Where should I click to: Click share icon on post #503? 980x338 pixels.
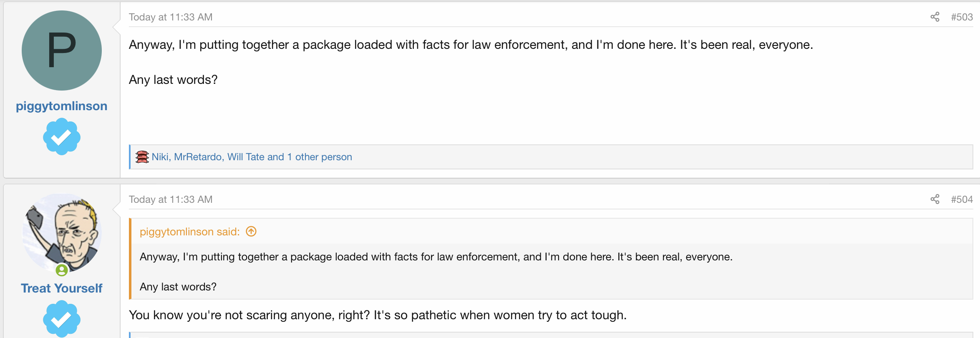pos(935,17)
